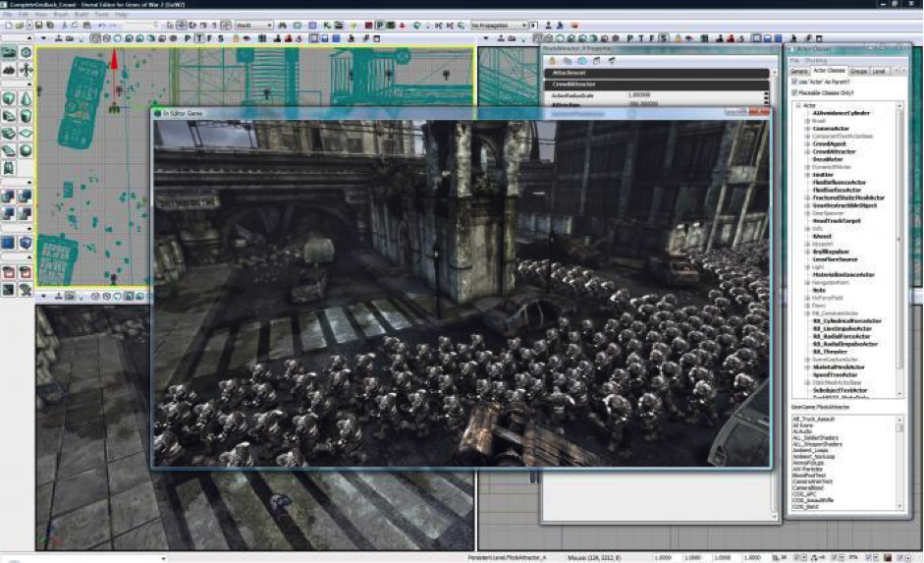Expand the GearDestructibleObject tree node
This screenshot has height=563, width=924.
807,205
